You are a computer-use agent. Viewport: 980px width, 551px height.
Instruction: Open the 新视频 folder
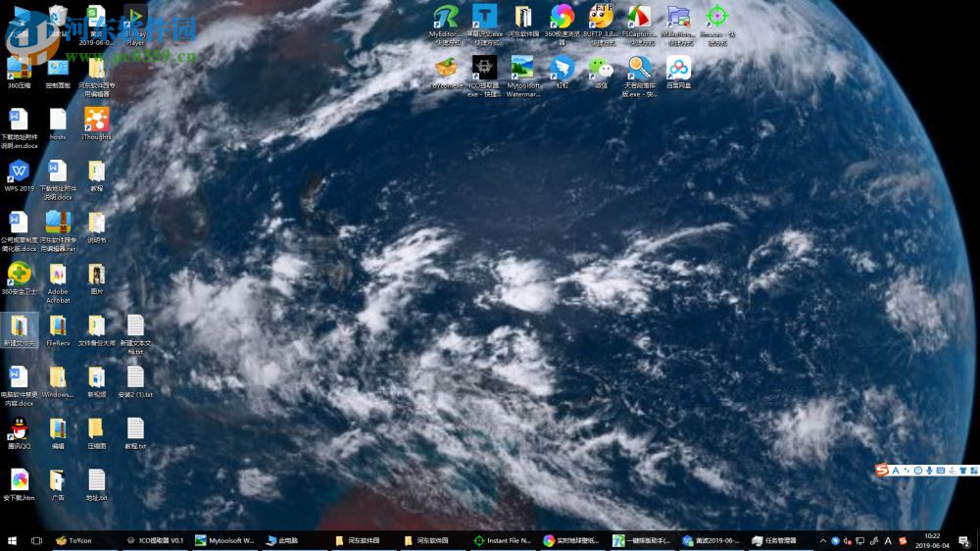coord(96,382)
